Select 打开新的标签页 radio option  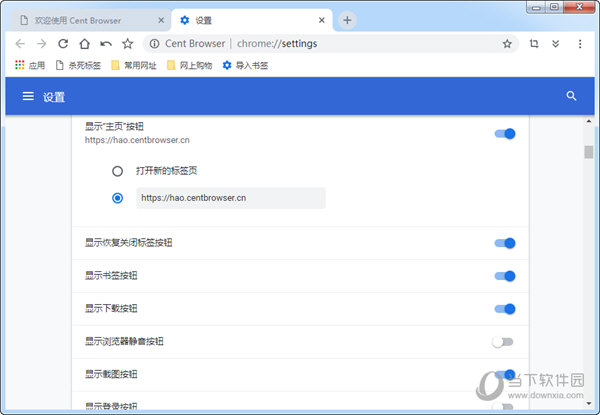coord(117,171)
